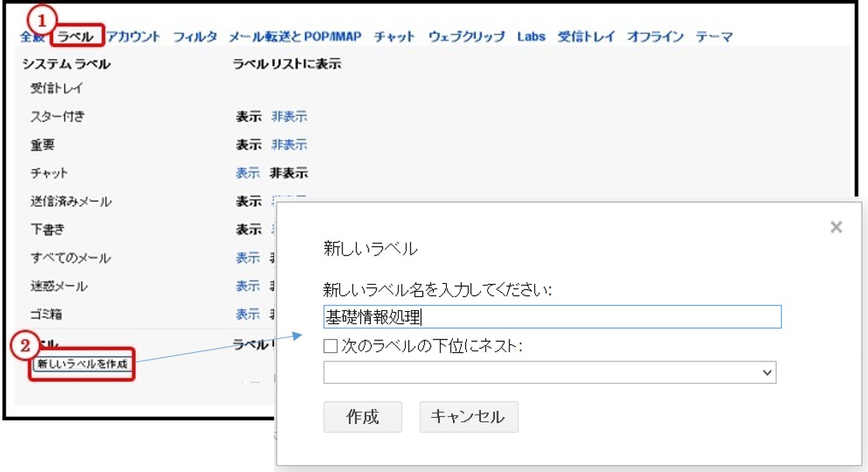This screenshot has width=868, height=472.
Task: Go to メール転送と POP/IMAP tab
Action: (x=295, y=36)
